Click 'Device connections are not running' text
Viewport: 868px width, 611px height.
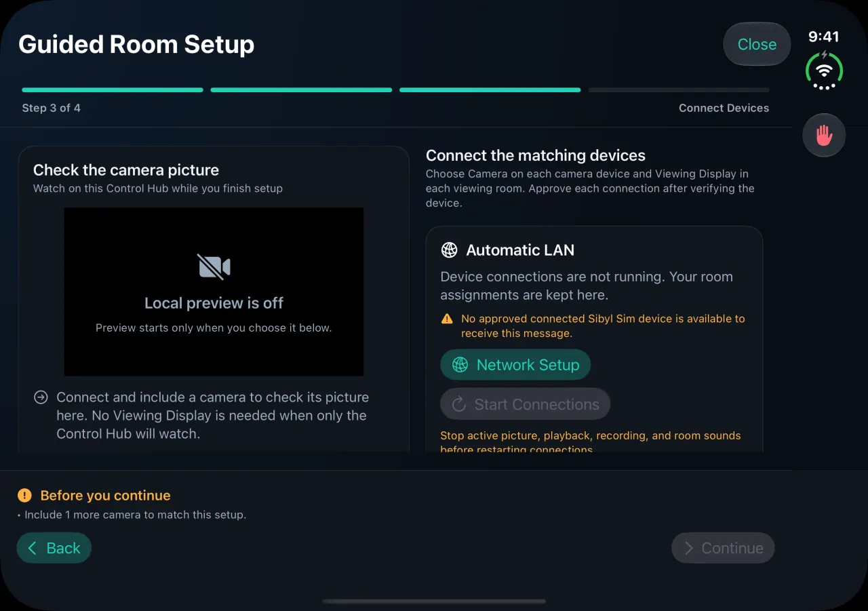coord(587,285)
